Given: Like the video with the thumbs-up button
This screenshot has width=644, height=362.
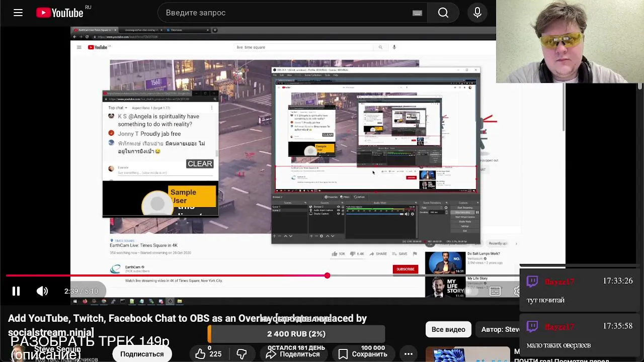Looking at the screenshot, I should point(209,354).
